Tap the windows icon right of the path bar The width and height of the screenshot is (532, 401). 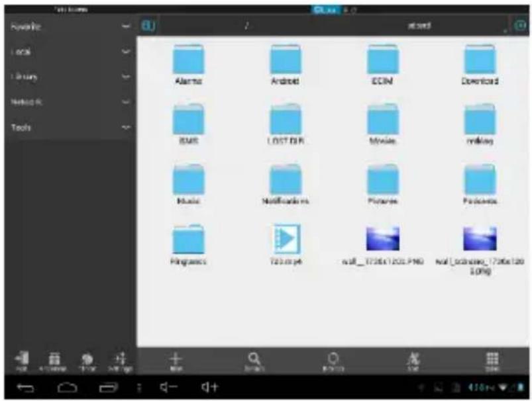[x=521, y=25]
